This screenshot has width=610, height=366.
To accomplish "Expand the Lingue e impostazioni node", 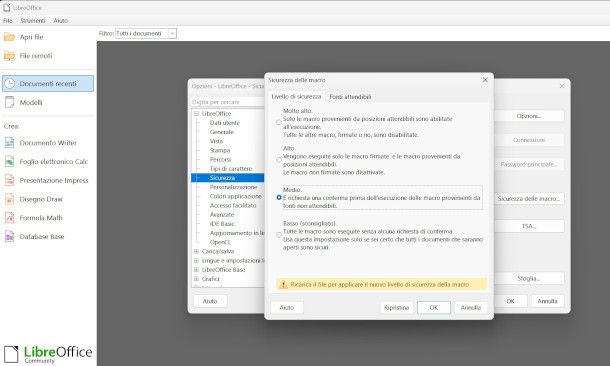I will pyautogui.click(x=196, y=261).
